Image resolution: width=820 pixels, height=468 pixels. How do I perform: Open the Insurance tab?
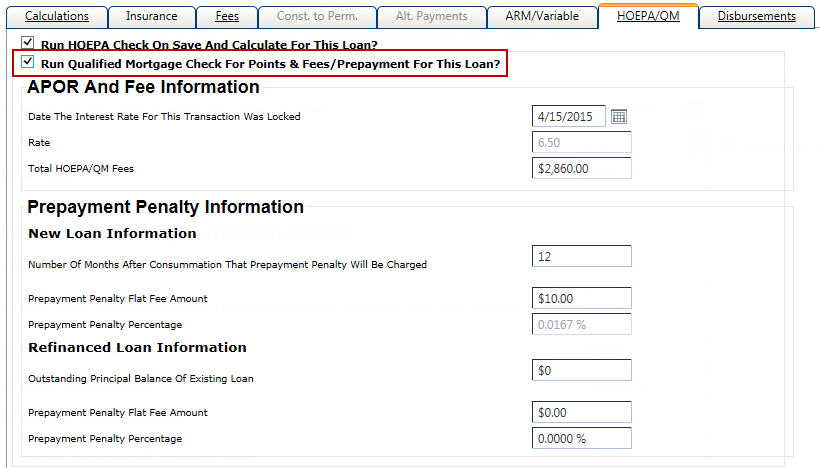tap(151, 16)
